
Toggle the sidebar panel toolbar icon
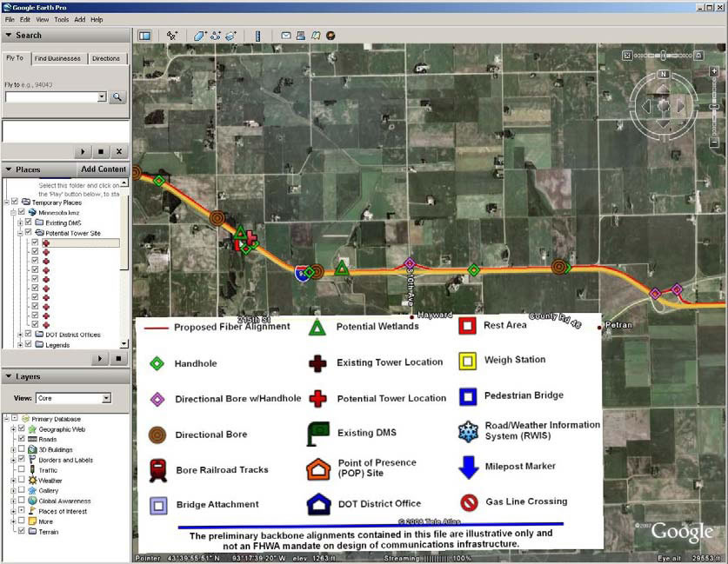144,36
